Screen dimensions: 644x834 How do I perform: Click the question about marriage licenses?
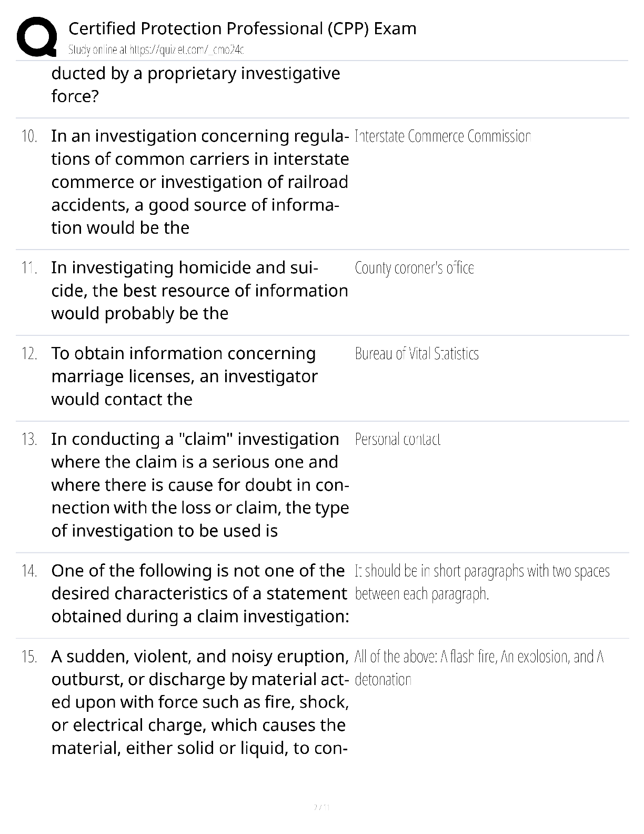pos(185,376)
